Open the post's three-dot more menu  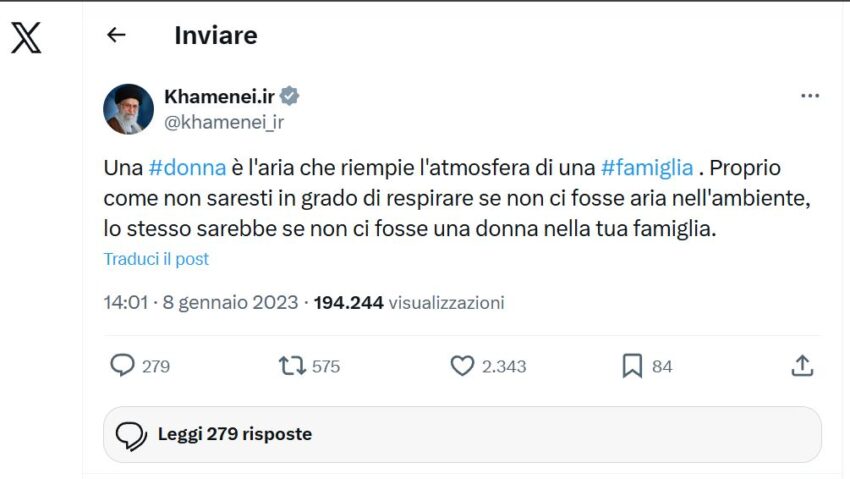(810, 96)
